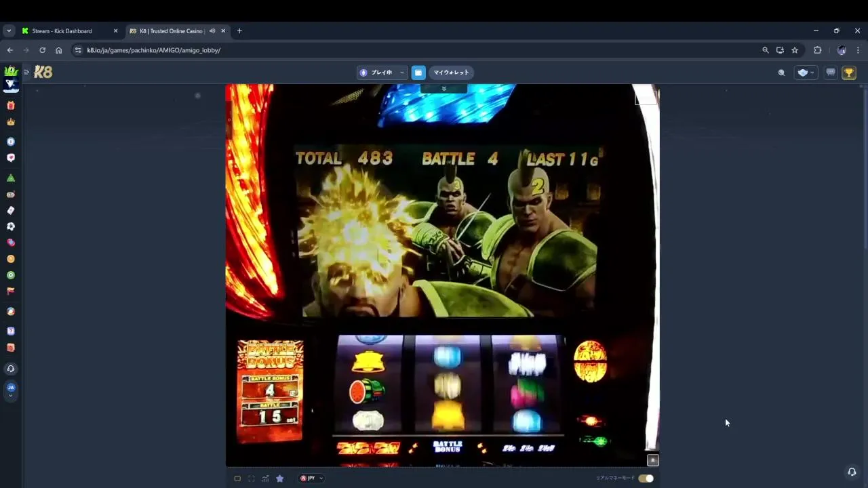Open the game statistics chart icon

pos(265,479)
